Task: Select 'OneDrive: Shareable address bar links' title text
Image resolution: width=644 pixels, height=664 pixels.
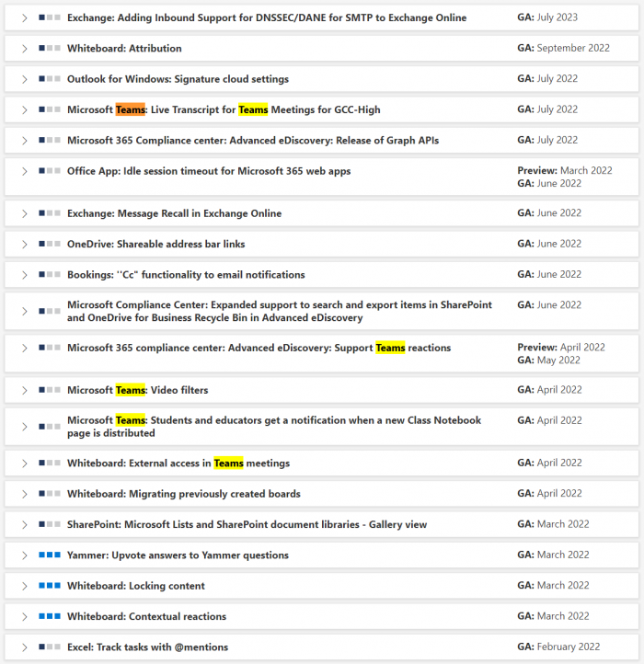Action: click(155, 244)
